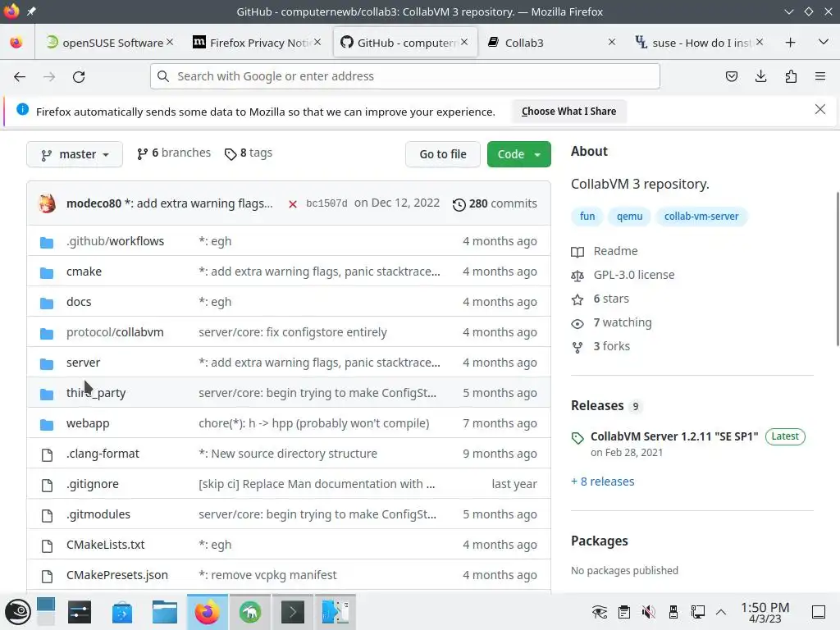Switch to the Firefox Privacy Notice tab
The image size is (840, 630).
coord(256,43)
